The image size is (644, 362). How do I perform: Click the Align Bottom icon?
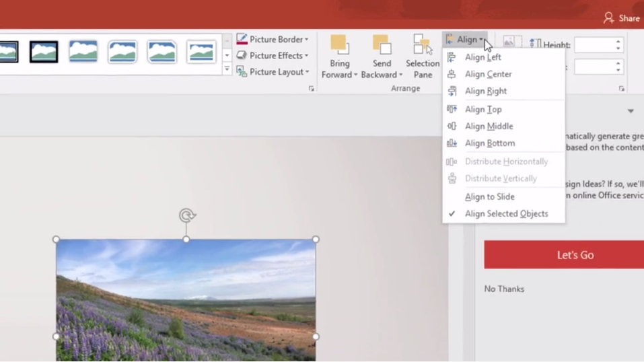[452, 143]
